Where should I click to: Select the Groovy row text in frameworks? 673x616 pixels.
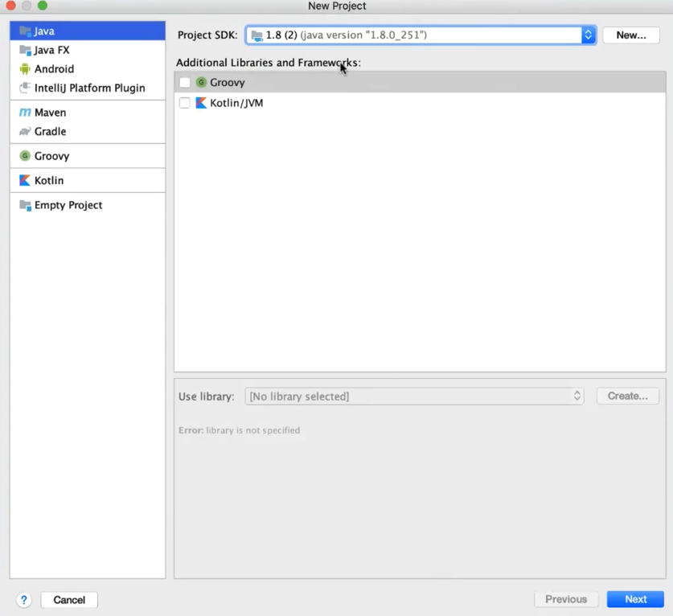(227, 82)
